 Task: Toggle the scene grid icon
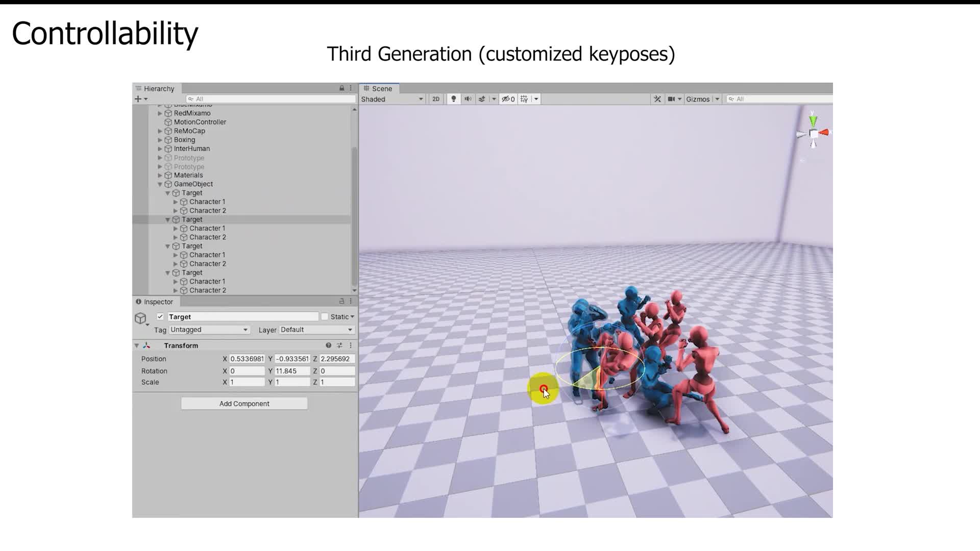point(524,99)
